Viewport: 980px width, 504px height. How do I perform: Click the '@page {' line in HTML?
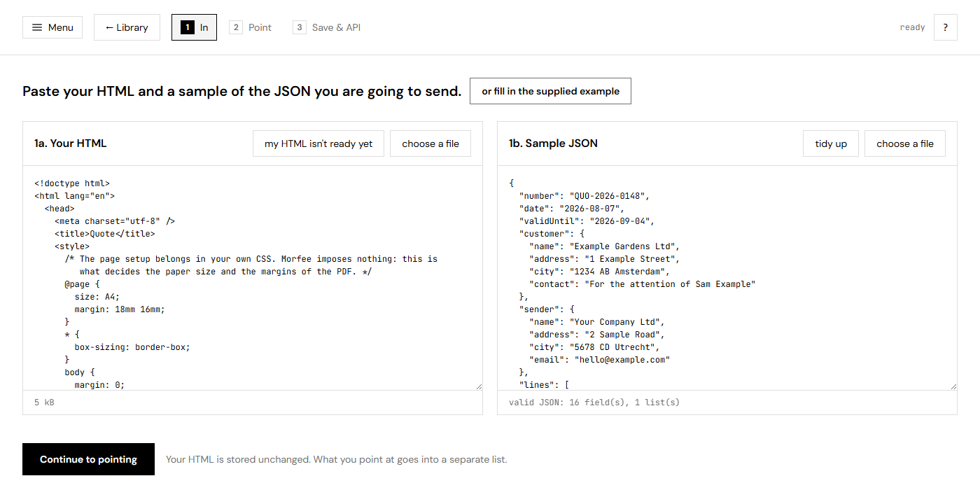83,284
